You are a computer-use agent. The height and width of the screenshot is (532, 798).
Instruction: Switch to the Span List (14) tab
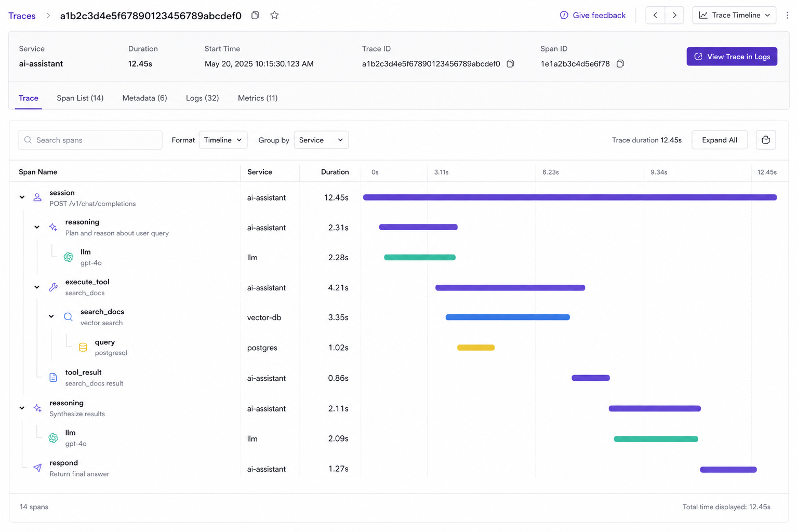point(80,98)
